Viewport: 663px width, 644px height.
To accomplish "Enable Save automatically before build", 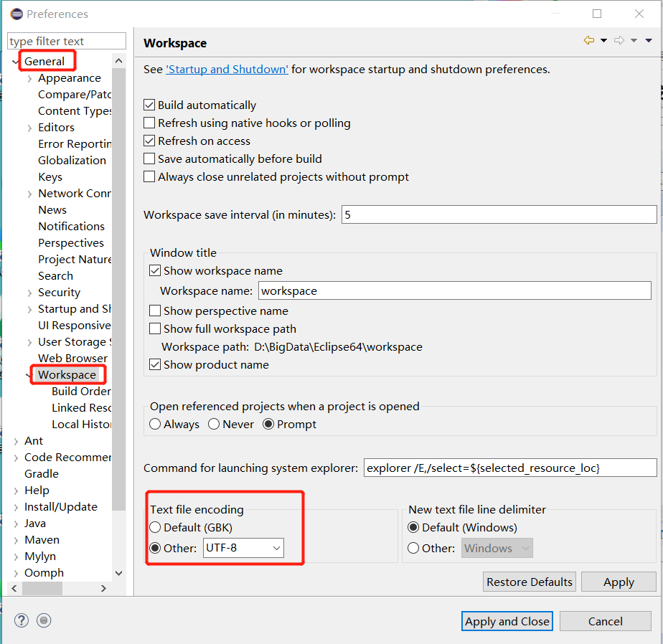I will [x=150, y=159].
